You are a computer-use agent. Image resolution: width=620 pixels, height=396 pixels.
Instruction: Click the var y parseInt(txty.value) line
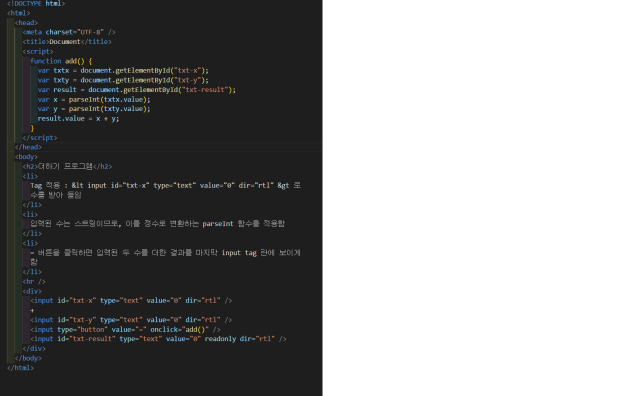(x=94, y=109)
